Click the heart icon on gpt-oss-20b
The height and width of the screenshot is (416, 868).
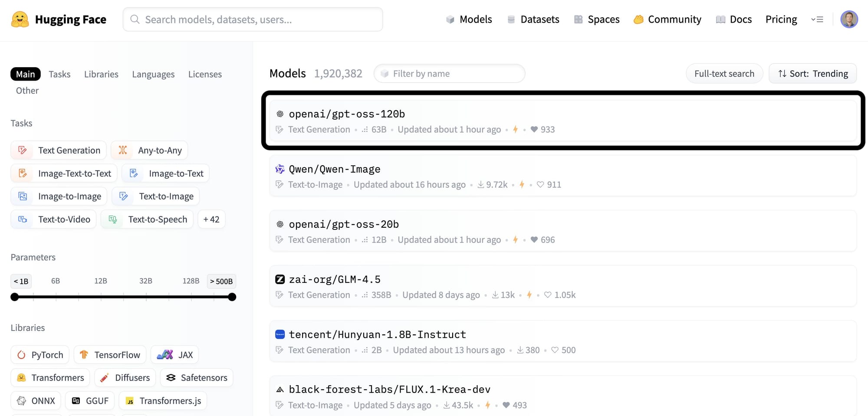point(534,239)
